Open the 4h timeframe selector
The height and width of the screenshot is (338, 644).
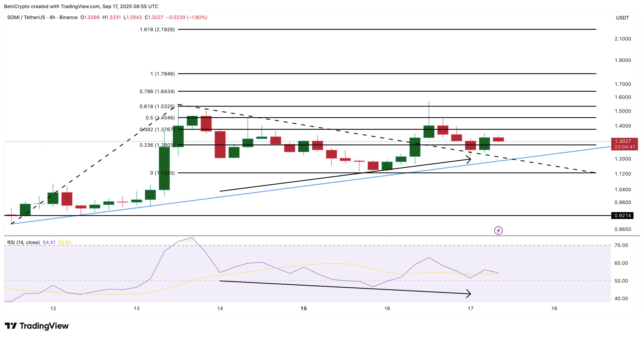coord(52,17)
